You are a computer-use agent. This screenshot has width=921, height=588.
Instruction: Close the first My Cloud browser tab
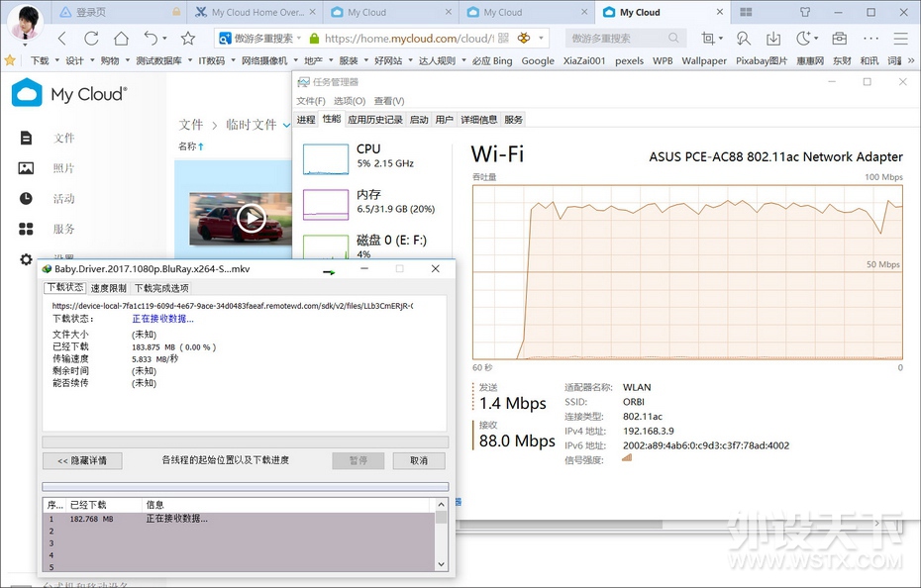click(449, 12)
